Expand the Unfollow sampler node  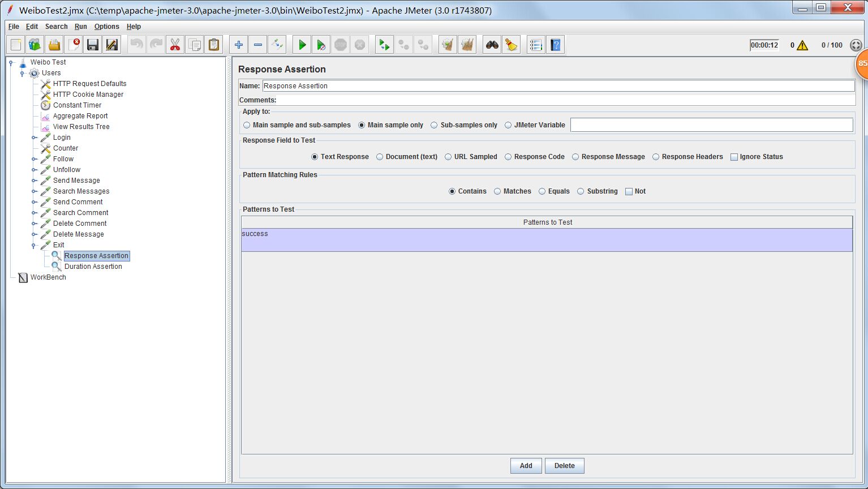coord(34,170)
